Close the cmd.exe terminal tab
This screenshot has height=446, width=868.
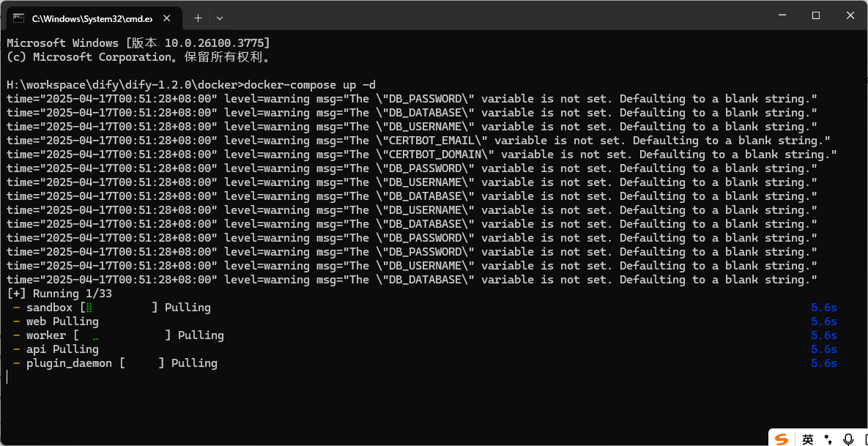(x=171, y=17)
